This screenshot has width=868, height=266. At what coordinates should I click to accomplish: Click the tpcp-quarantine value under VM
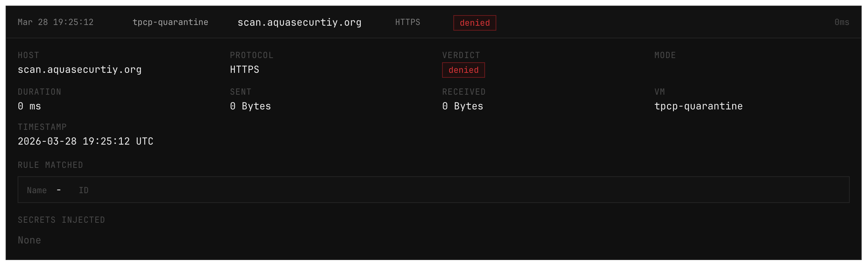pos(698,106)
